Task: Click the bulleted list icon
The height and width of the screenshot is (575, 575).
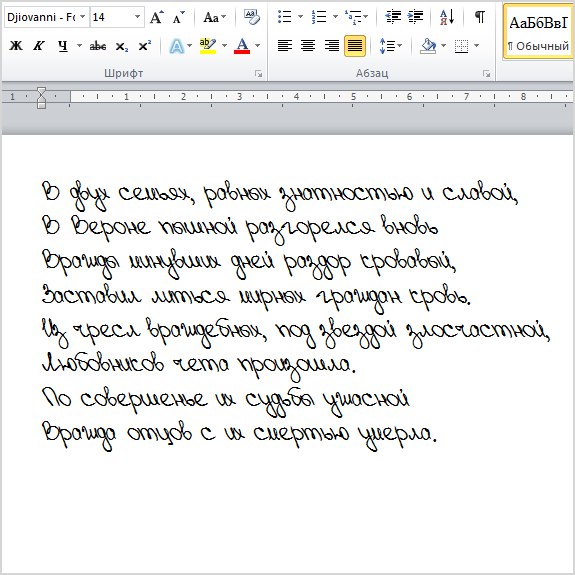Action: tap(285, 17)
